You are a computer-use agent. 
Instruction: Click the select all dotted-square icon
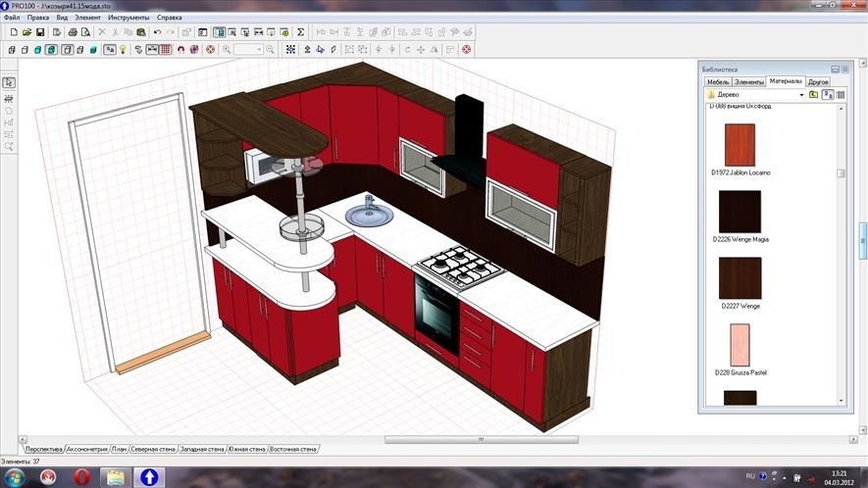pos(290,50)
